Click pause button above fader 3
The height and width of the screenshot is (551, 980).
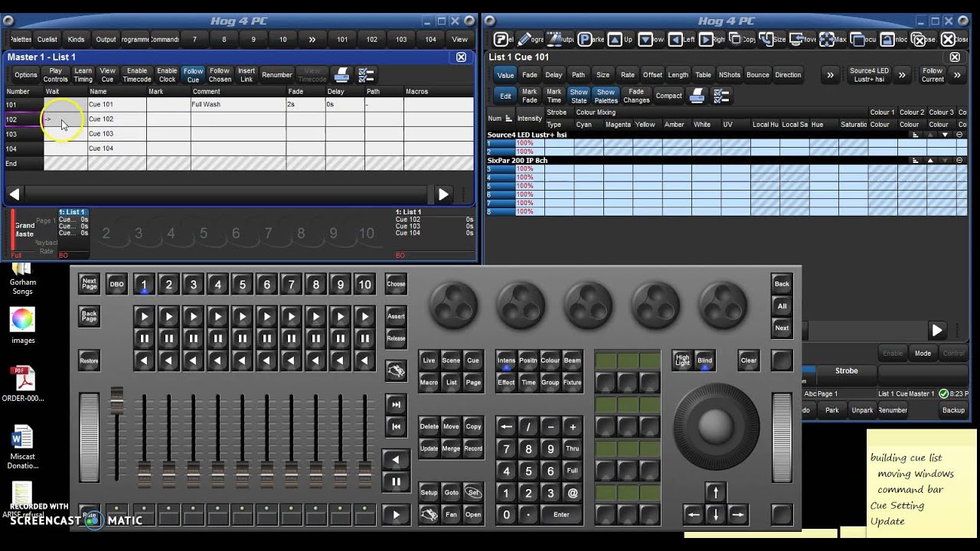[x=194, y=338]
